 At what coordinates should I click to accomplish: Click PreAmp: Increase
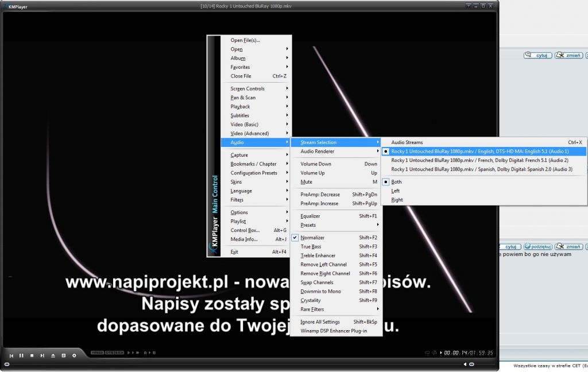(336, 203)
